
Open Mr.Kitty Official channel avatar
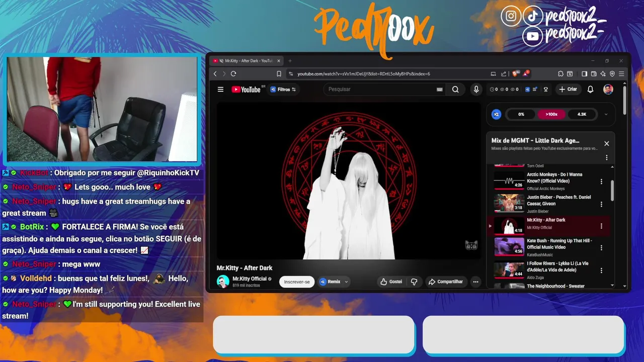[223, 282]
